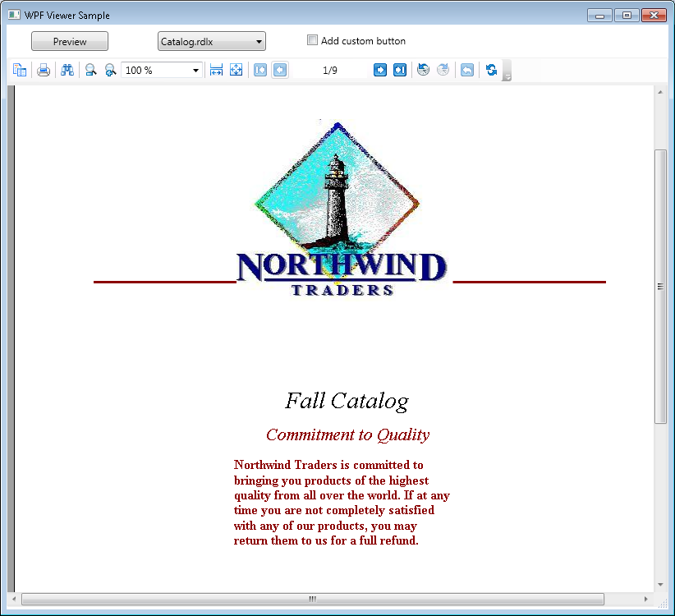Click the go back navigation arrow button
Screen dimensions: 675x616
466,70
